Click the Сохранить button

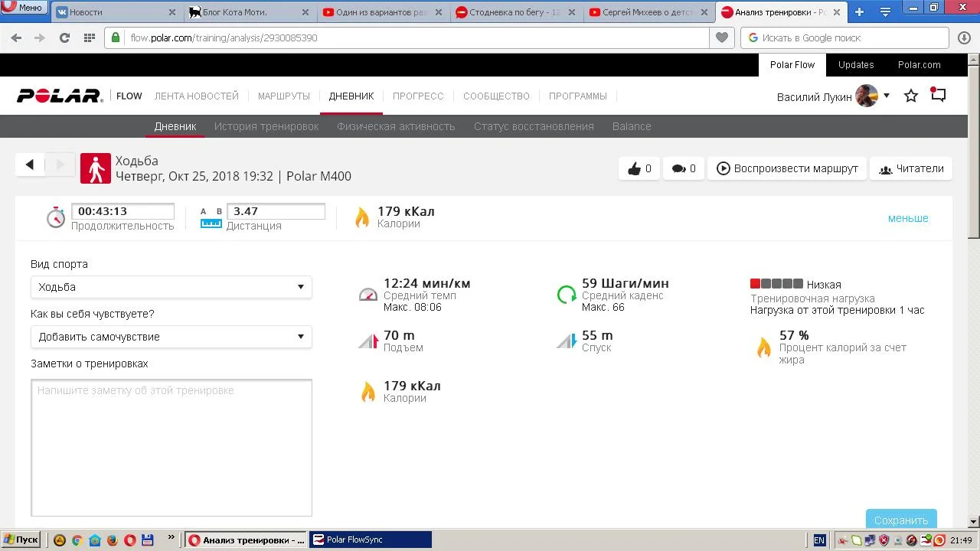[x=900, y=520]
